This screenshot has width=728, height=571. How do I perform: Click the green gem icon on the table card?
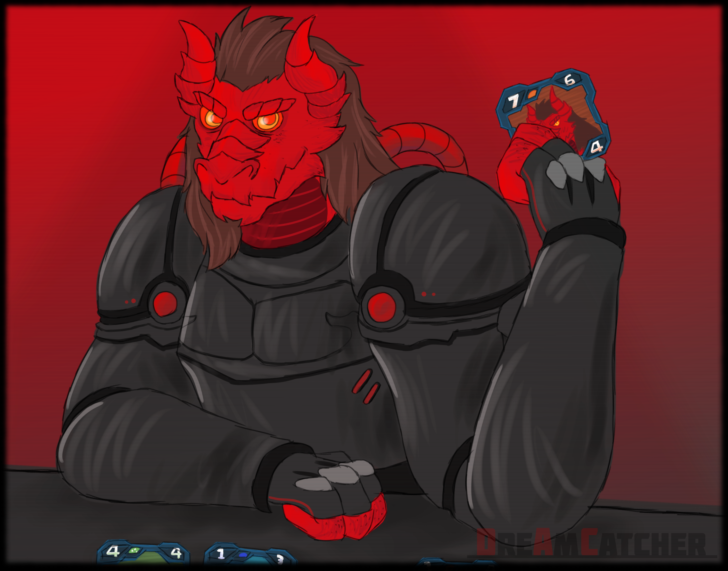tap(134, 551)
